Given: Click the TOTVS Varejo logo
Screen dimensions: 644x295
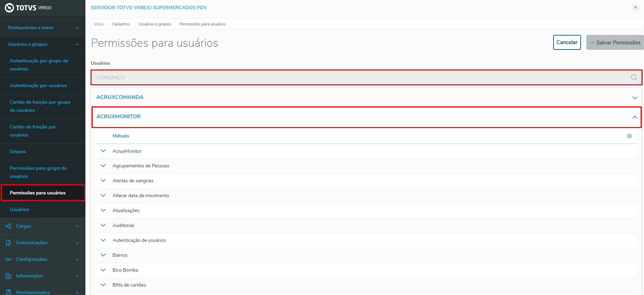Looking at the screenshot, I should click(x=28, y=7).
